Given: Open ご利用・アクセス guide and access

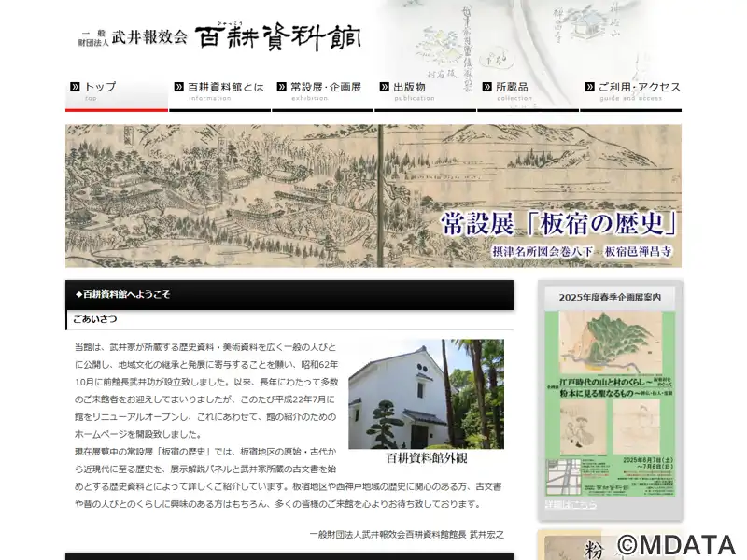Looking at the screenshot, I should (x=639, y=91).
